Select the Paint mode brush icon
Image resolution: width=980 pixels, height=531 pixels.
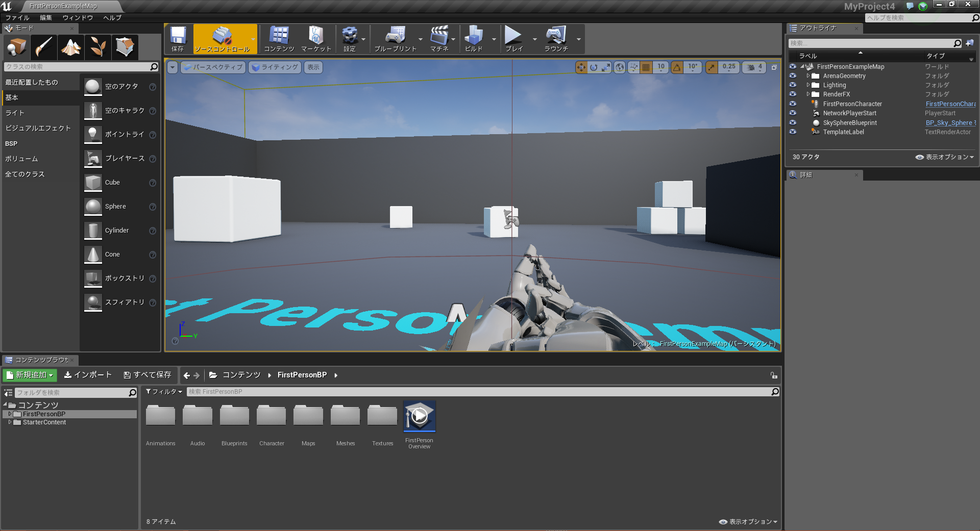pyautogui.click(x=44, y=47)
